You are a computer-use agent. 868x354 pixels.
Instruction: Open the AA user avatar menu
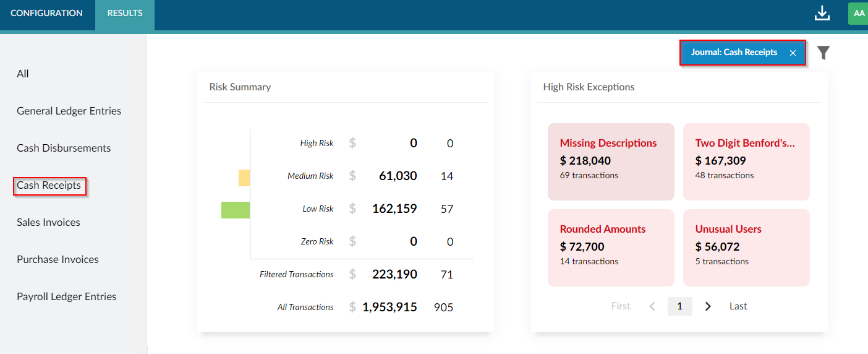(x=859, y=14)
